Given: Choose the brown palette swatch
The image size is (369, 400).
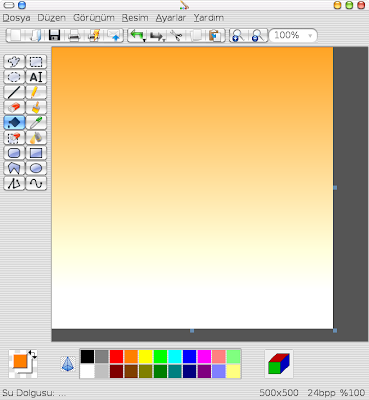Looking at the screenshot, I should (131, 371).
